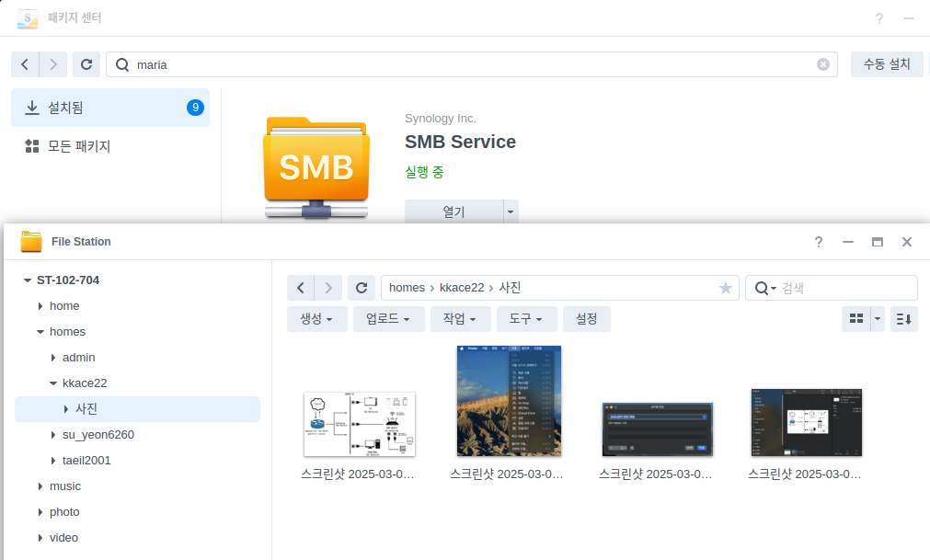The image size is (930, 560).
Task: Click the SMB Service package icon
Action: point(316,167)
